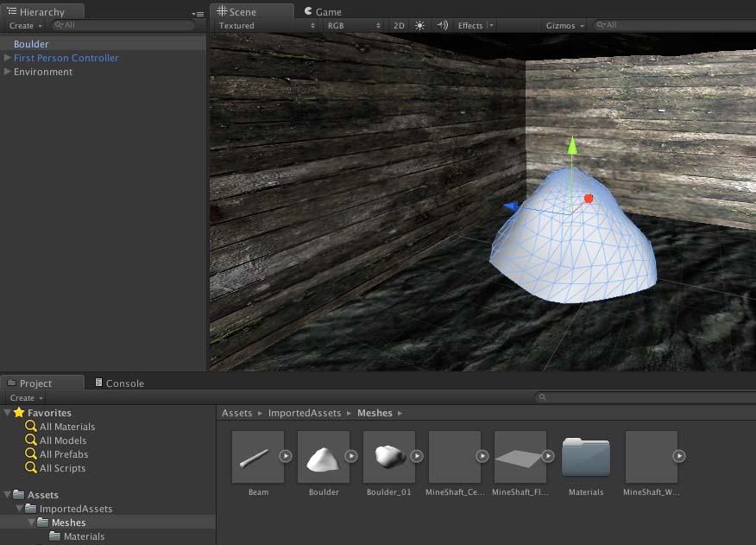Select MineShaft_W... asset thumbnail
This screenshot has height=545, width=756.
[652, 457]
